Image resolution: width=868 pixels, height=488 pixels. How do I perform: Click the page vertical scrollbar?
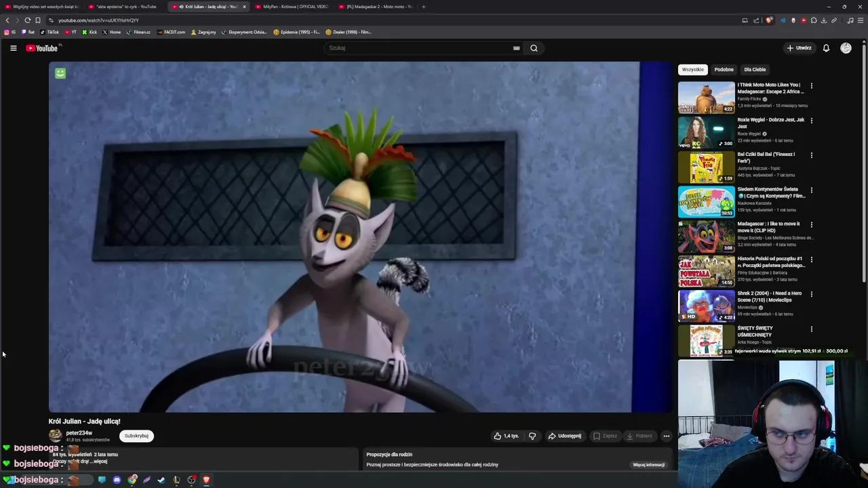coord(864,163)
